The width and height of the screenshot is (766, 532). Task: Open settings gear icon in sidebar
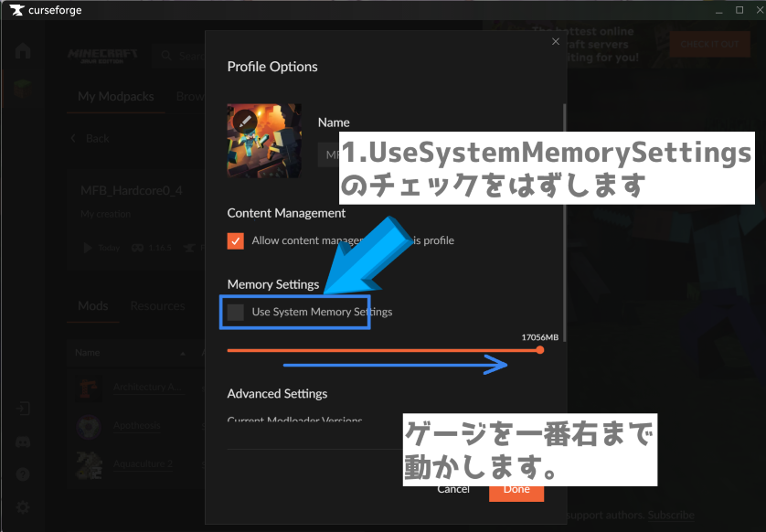point(23,507)
